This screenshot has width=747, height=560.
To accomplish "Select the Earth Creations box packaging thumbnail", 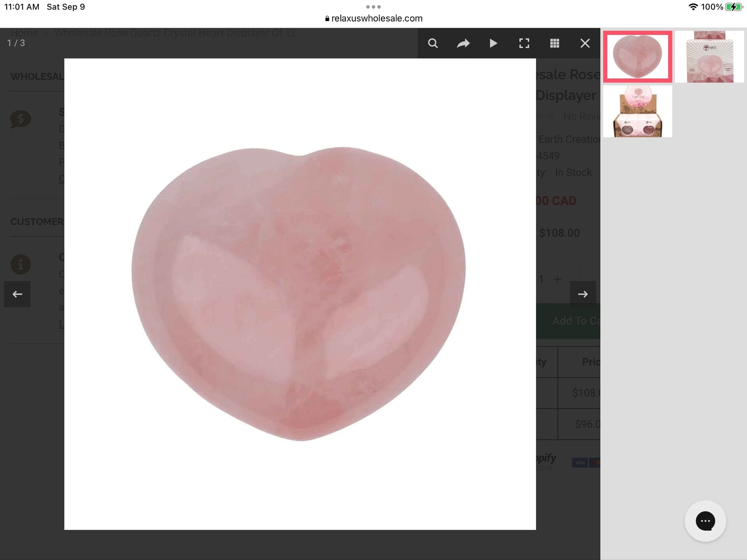I will coord(709,57).
